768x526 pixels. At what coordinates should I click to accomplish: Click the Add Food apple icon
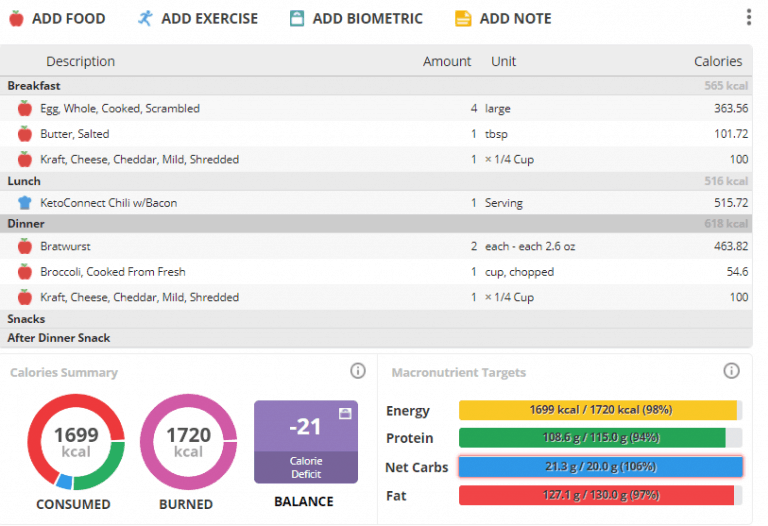[16, 18]
